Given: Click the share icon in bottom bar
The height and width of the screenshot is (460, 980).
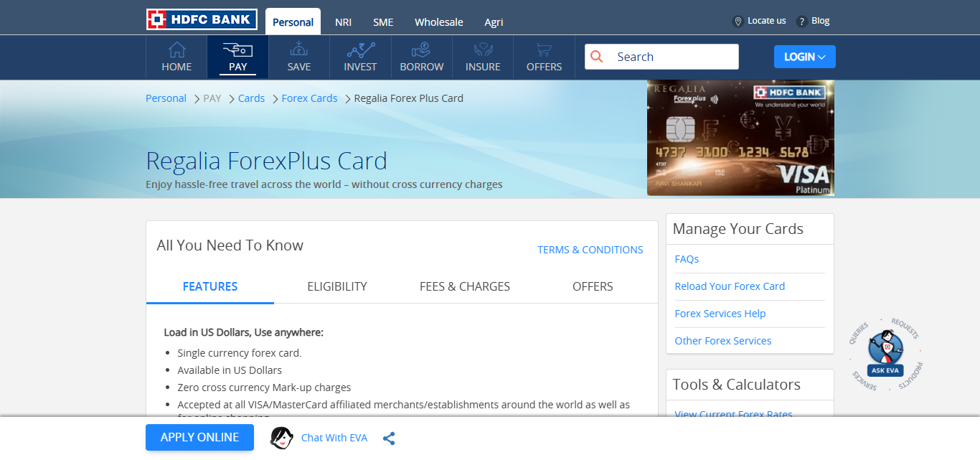Looking at the screenshot, I should tap(389, 438).
